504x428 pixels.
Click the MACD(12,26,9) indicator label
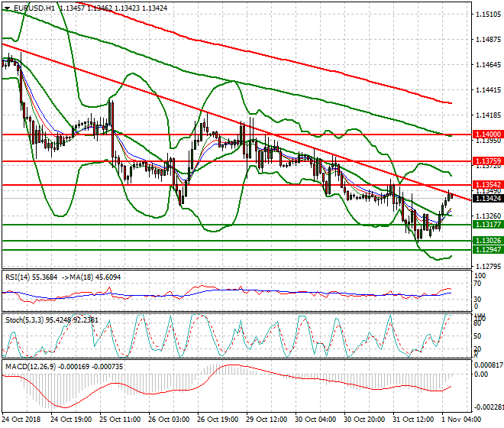pyautogui.click(x=31, y=367)
